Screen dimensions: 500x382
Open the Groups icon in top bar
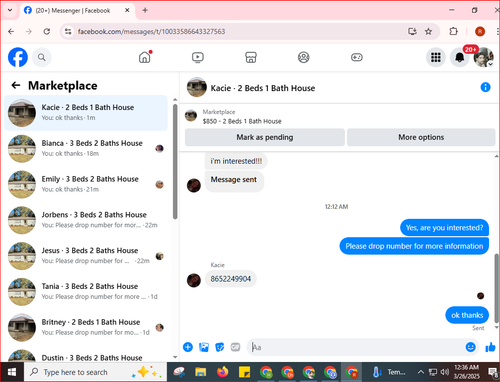pyautogui.click(x=303, y=57)
